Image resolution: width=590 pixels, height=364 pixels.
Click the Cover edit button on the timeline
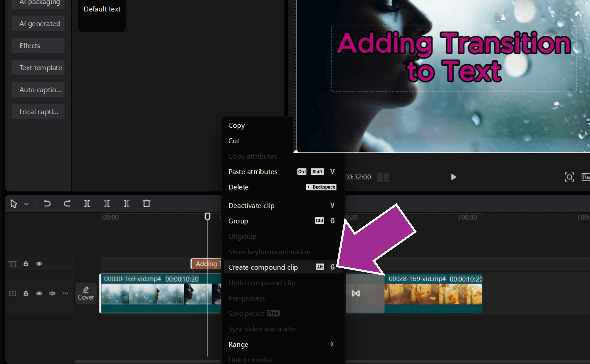tap(86, 293)
